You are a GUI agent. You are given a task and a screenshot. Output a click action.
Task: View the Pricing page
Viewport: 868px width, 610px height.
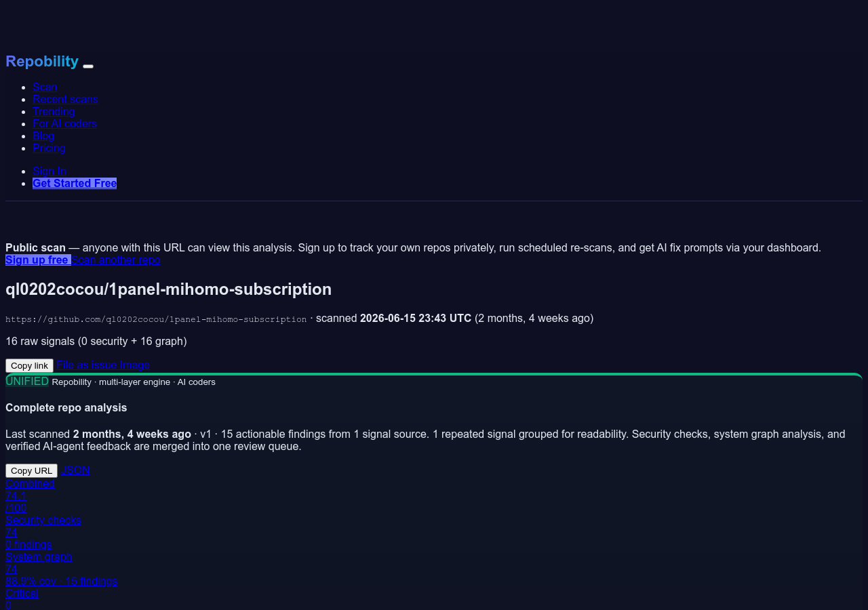[x=49, y=148]
